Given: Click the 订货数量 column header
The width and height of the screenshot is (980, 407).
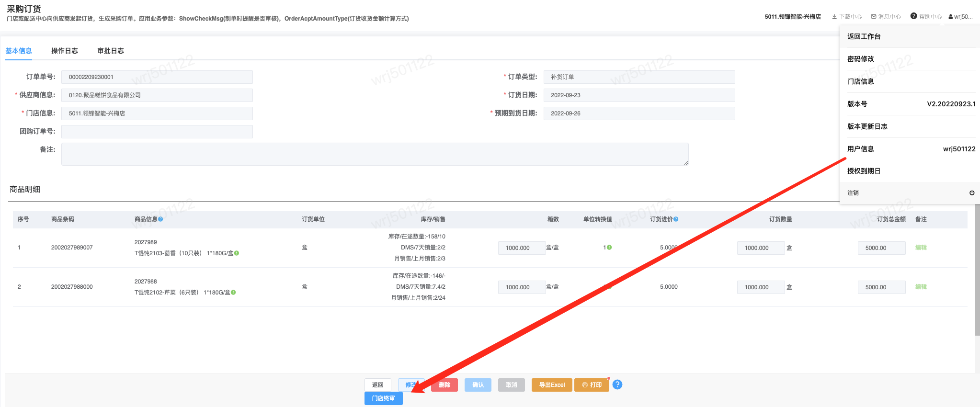Looking at the screenshot, I should tap(780, 219).
